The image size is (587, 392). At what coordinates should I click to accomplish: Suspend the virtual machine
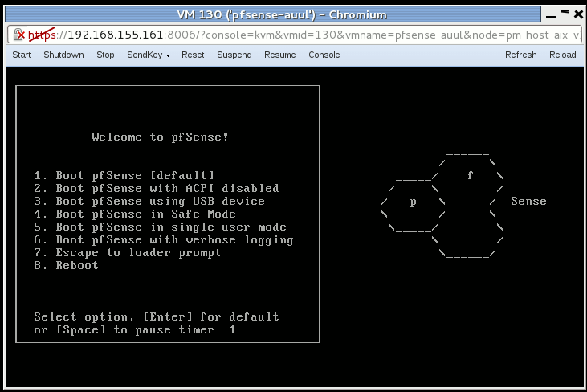(x=234, y=55)
